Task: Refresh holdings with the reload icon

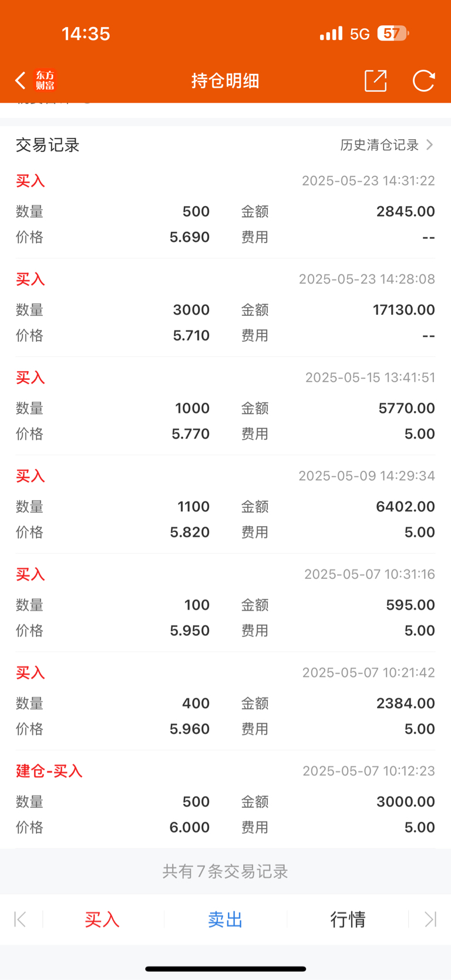Action: coord(423,80)
